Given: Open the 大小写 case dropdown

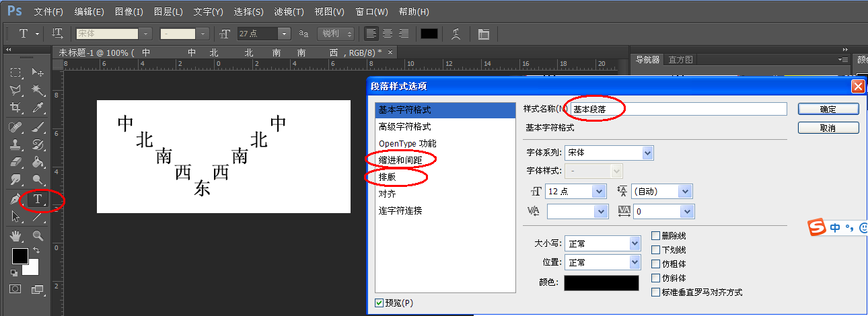Looking at the screenshot, I should [635, 243].
